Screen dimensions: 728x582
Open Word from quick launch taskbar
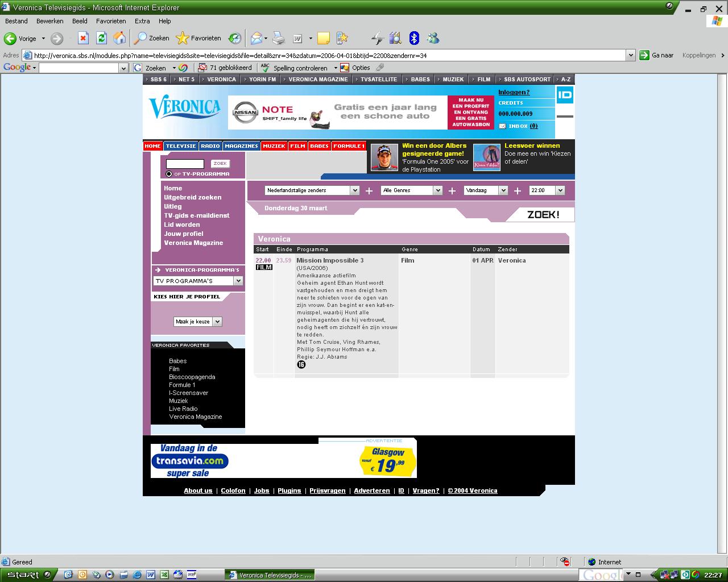151,575
